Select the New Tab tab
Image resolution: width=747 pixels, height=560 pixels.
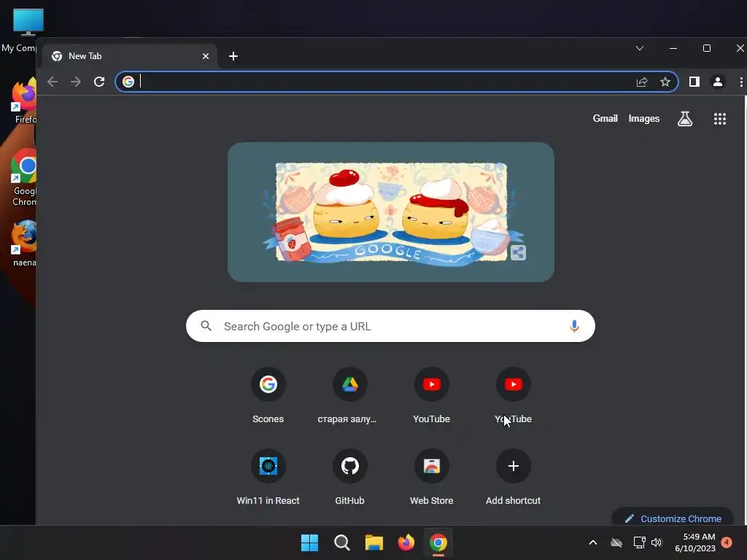pos(130,56)
